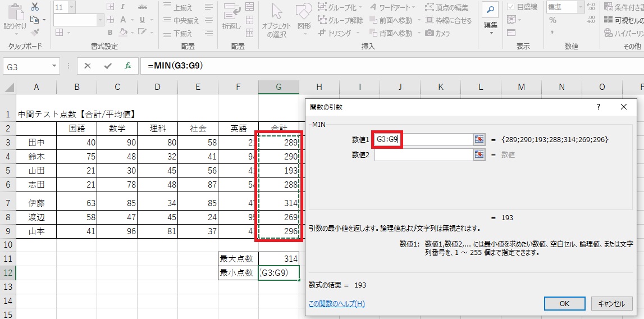Toggle strikethrough abc formatting

click(x=143, y=7)
